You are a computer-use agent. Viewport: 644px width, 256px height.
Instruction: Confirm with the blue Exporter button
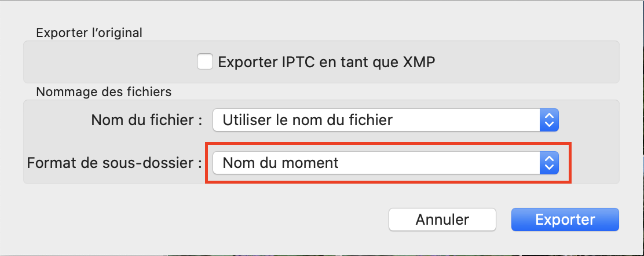pos(565,220)
